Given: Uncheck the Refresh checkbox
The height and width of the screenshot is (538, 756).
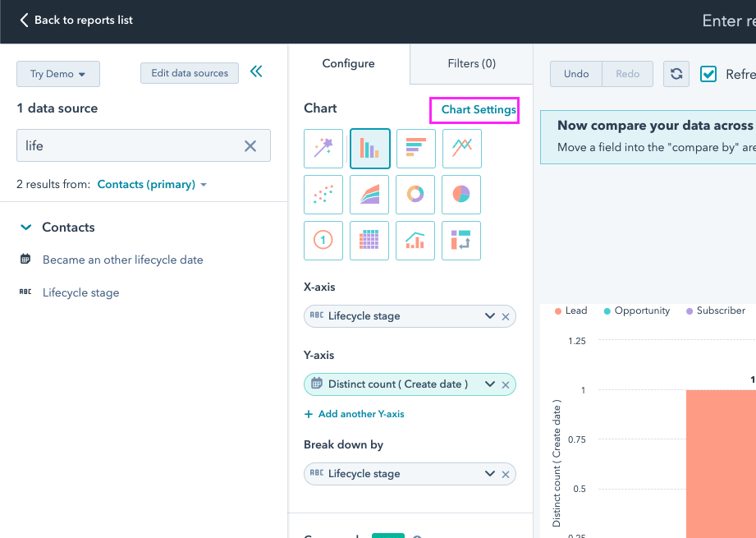Looking at the screenshot, I should (708, 73).
